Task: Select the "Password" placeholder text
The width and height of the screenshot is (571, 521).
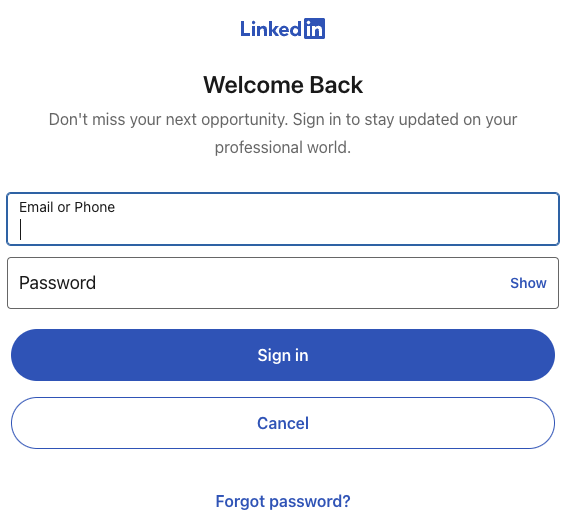Action: (58, 283)
